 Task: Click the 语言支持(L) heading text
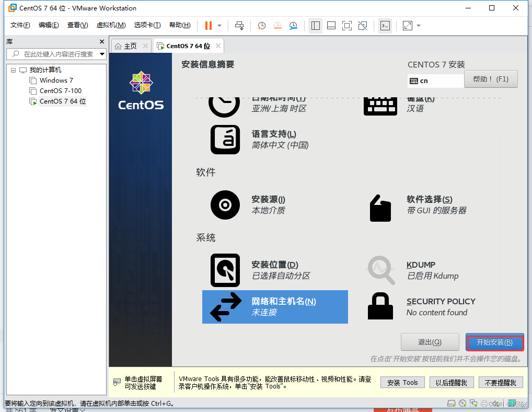click(x=274, y=134)
